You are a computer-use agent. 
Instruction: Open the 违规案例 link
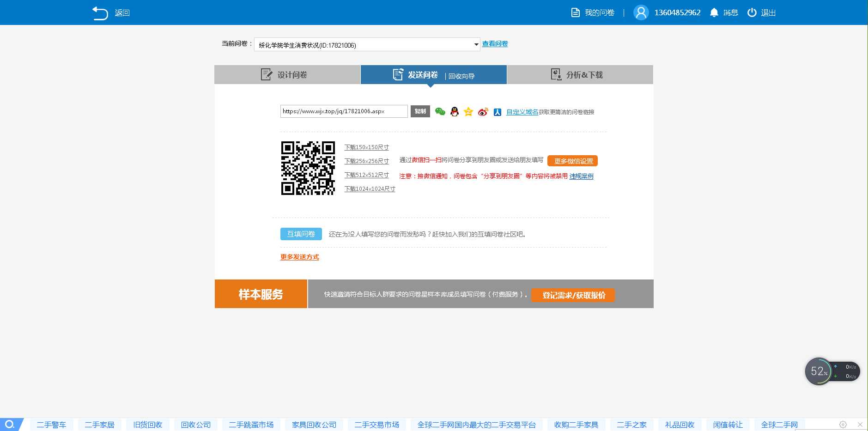[x=581, y=176]
